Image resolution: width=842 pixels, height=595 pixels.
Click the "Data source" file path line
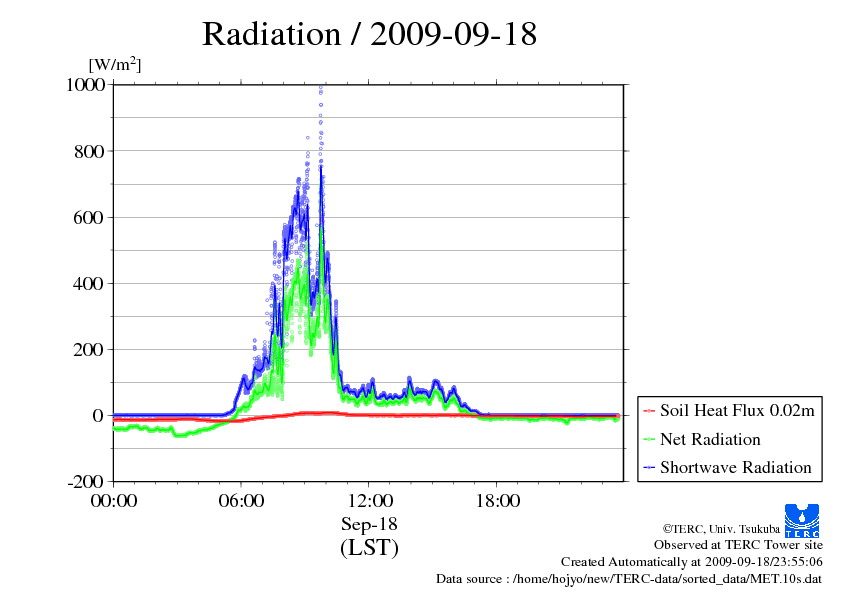click(x=629, y=579)
